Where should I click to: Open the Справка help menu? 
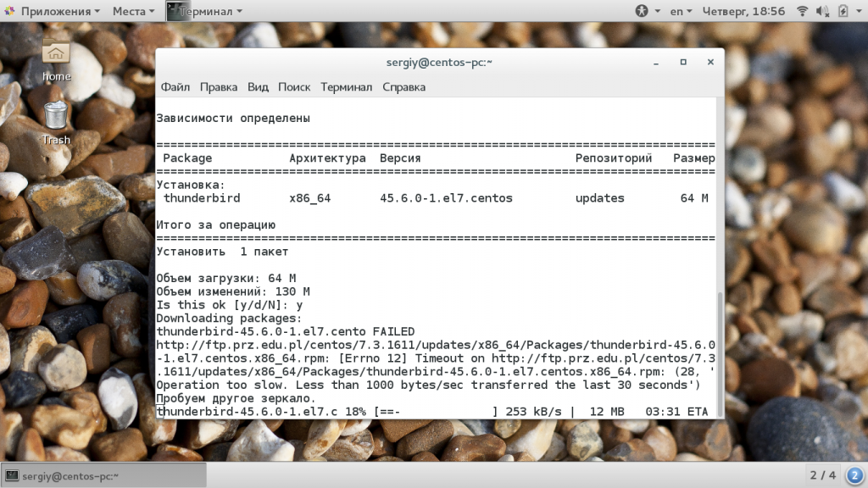click(x=403, y=86)
